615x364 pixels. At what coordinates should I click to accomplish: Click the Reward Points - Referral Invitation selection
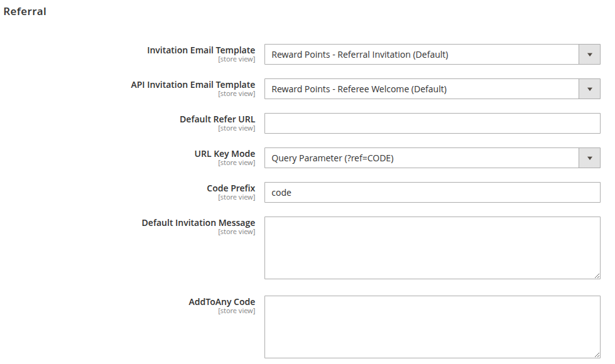pyautogui.click(x=422, y=55)
